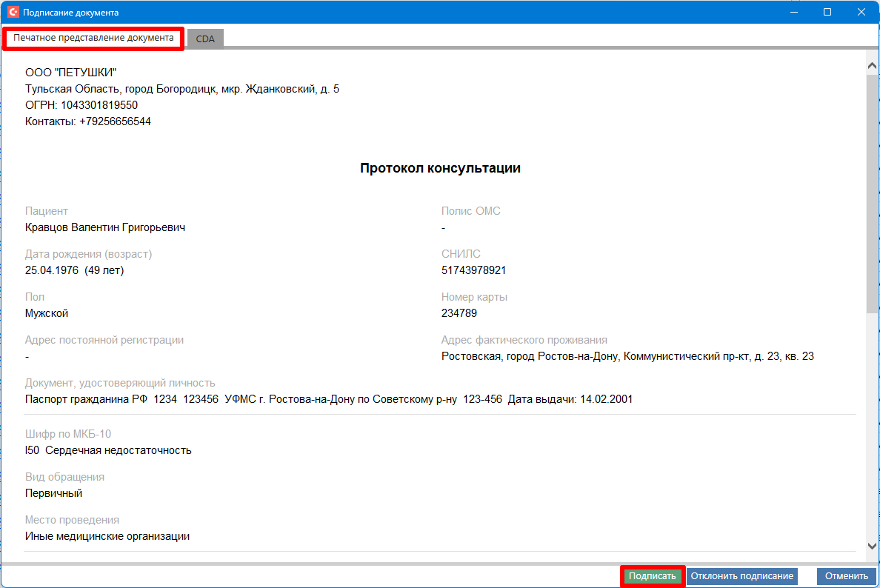The width and height of the screenshot is (880, 588).
Task: Click the СНИЛС number 51743978921
Action: (473, 270)
